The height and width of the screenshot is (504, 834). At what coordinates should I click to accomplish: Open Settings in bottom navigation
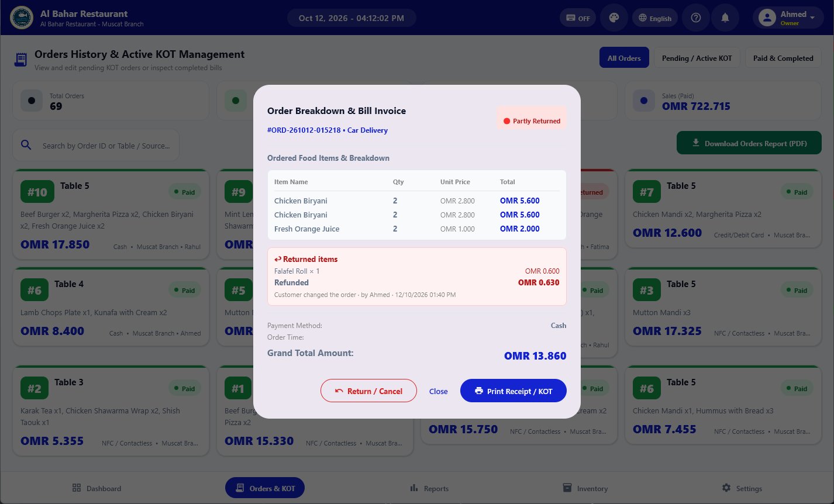tap(742, 488)
